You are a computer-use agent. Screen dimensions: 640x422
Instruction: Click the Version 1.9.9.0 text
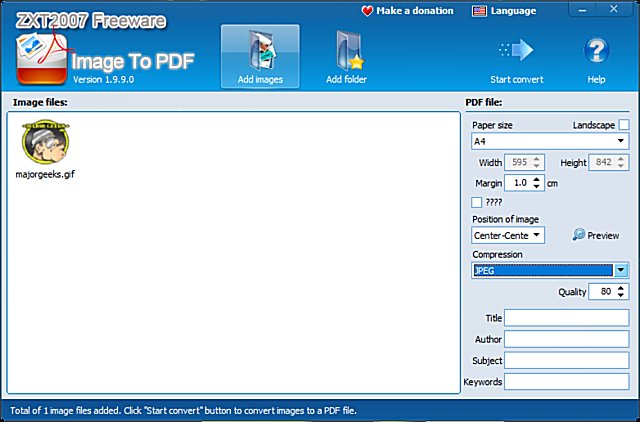(104, 79)
